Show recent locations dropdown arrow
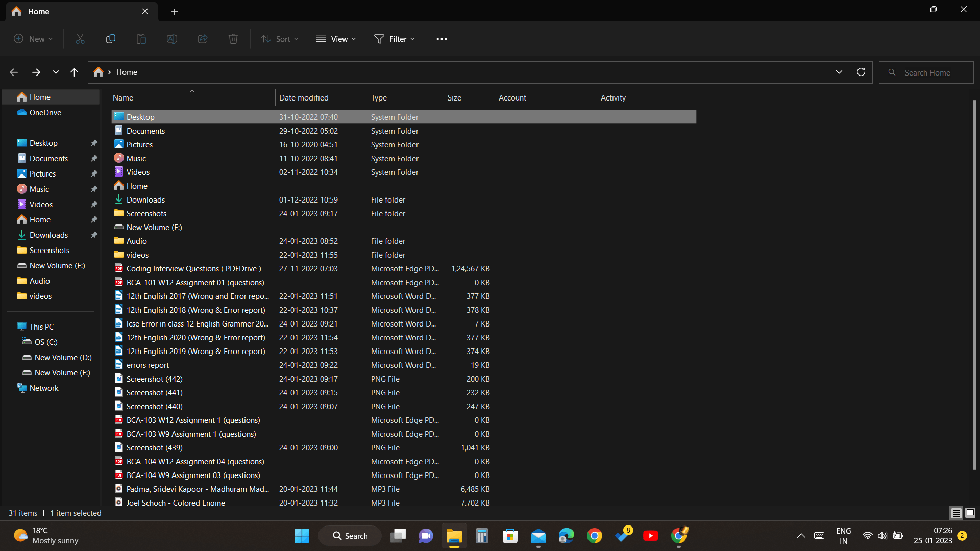Image resolution: width=980 pixels, height=551 pixels. pyautogui.click(x=56, y=72)
